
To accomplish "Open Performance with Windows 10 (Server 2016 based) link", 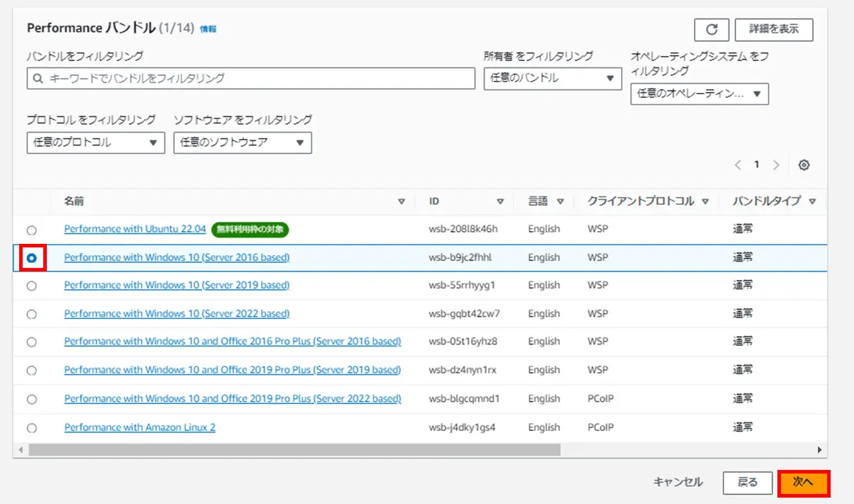I will click(x=177, y=257).
